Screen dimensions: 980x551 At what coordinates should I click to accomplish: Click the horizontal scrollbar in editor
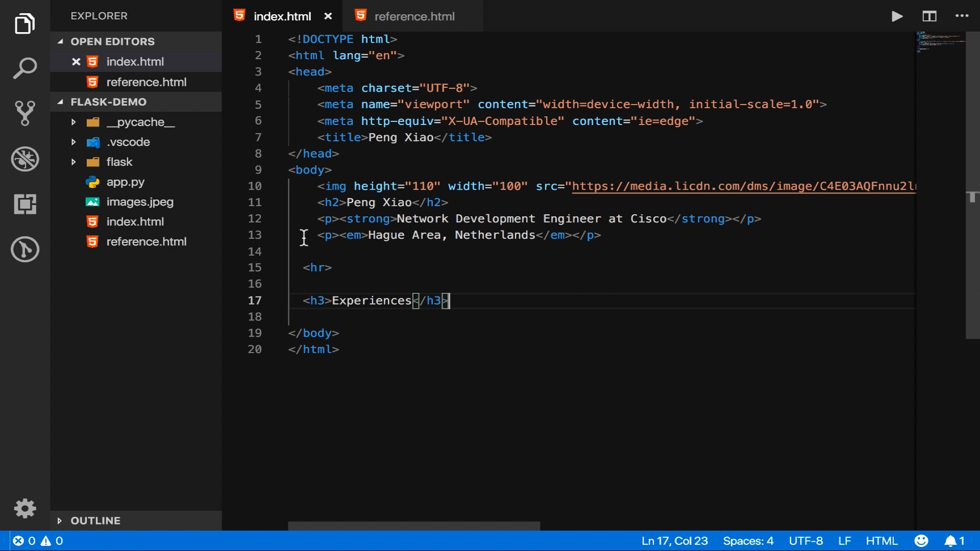click(413, 525)
